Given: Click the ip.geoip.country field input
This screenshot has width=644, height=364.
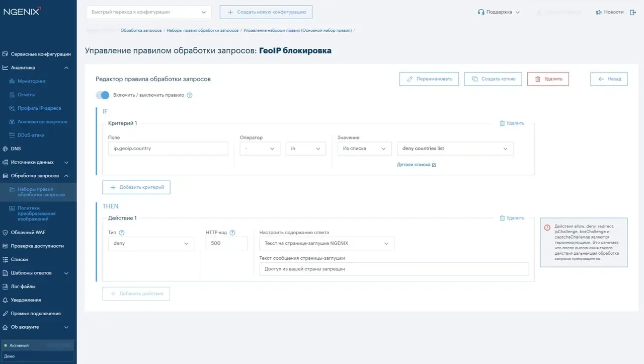Looking at the screenshot, I should pyautogui.click(x=168, y=149).
